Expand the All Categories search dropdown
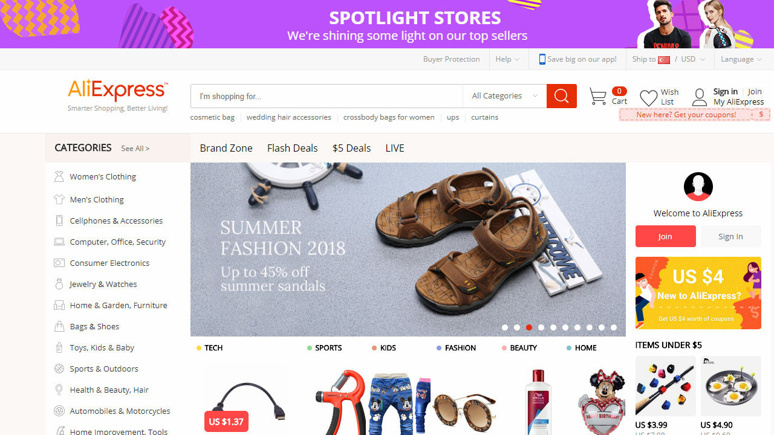774x435 pixels. tap(504, 96)
